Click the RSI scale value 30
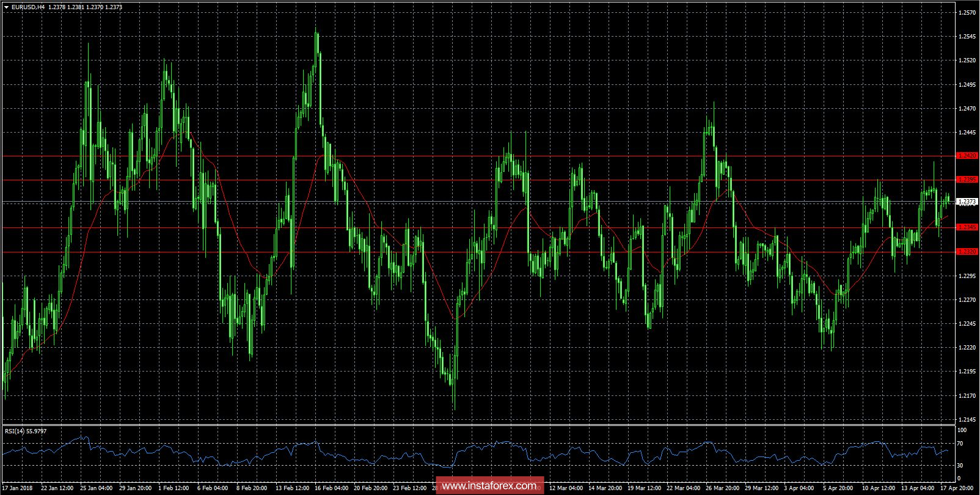 click(x=960, y=465)
